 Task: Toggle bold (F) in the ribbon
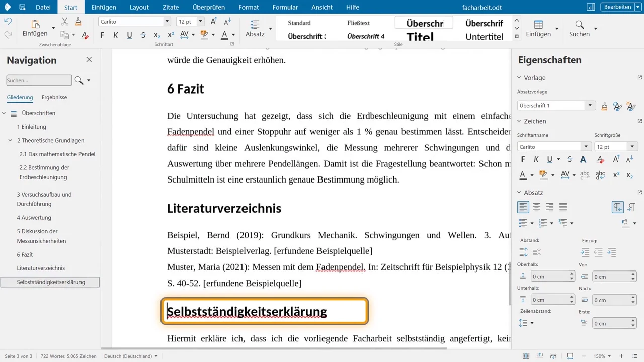(102, 35)
